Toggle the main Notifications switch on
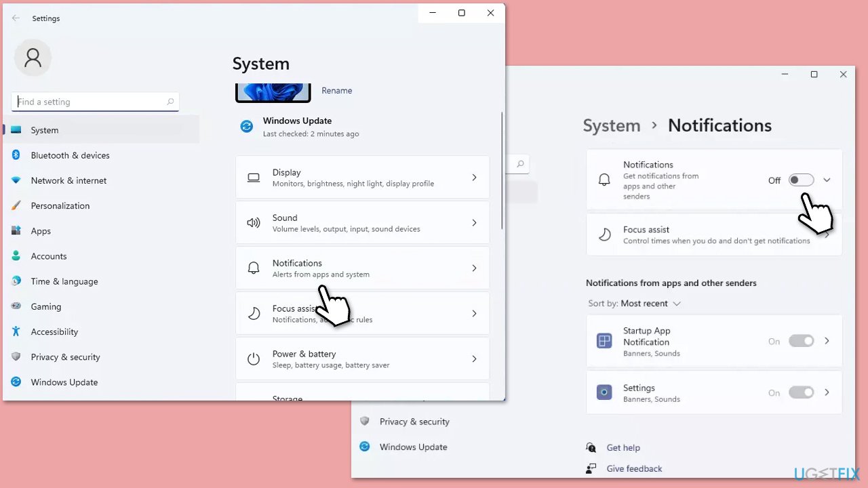Image resolution: width=868 pixels, height=488 pixels. [801, 180]
